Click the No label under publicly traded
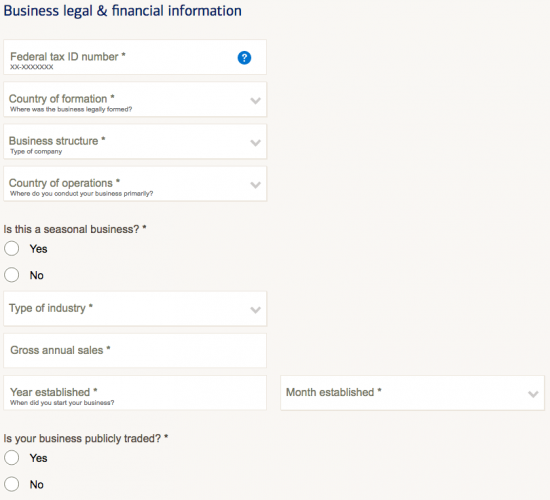The width and height of the screenshot is (550, 500). point(36,485)
